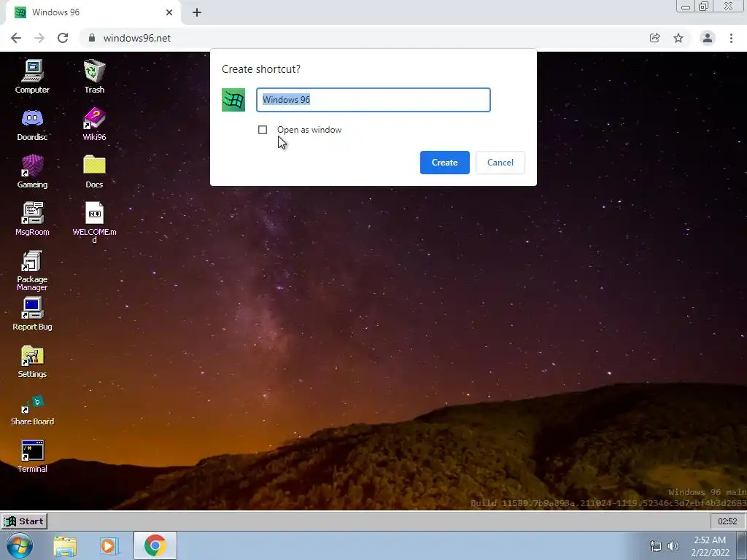
Task: Open a new tab with the plus button
Action: click(x=197, y=12)
